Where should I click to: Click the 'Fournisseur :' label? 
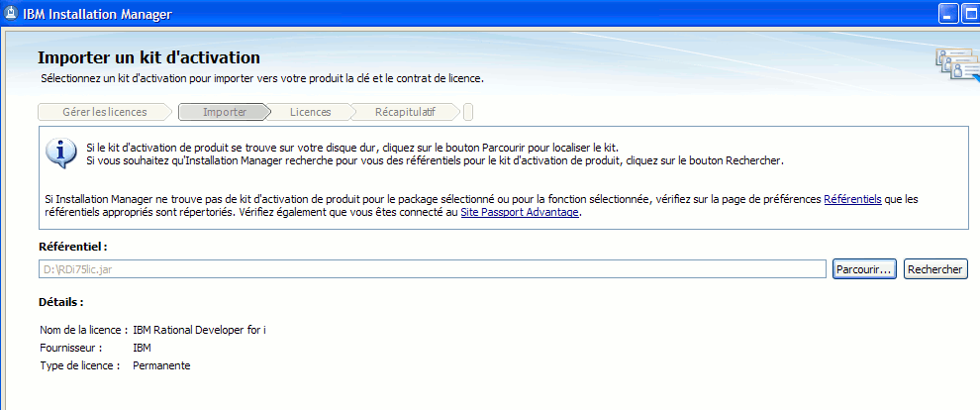[x=70, y=349]
